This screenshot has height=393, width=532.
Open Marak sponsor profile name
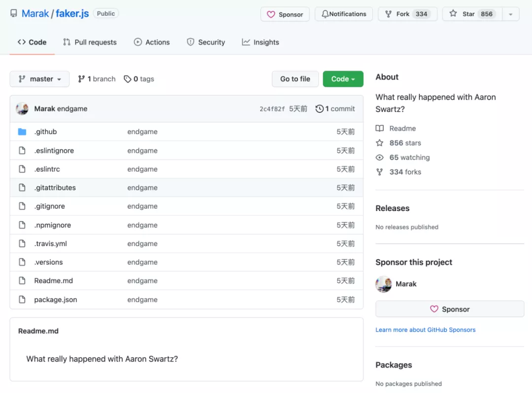pyautogui.click(x=406, y=284)
